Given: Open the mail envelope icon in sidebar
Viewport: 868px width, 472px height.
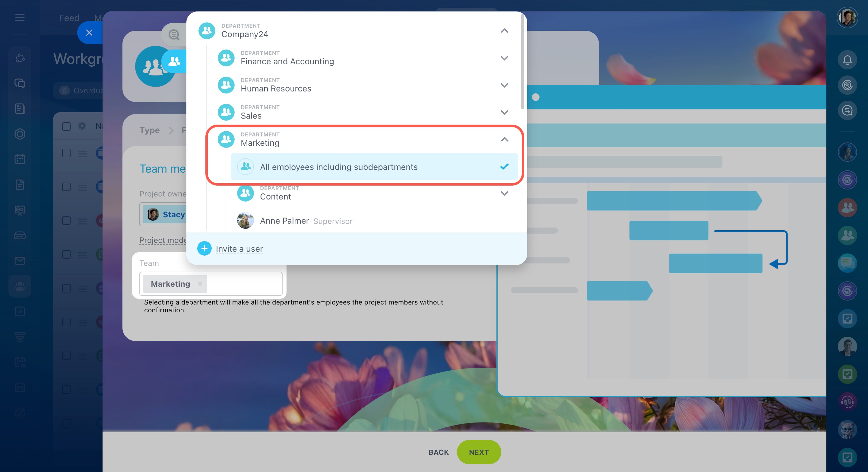Looking at the screenshot, I should click(20, 261).
